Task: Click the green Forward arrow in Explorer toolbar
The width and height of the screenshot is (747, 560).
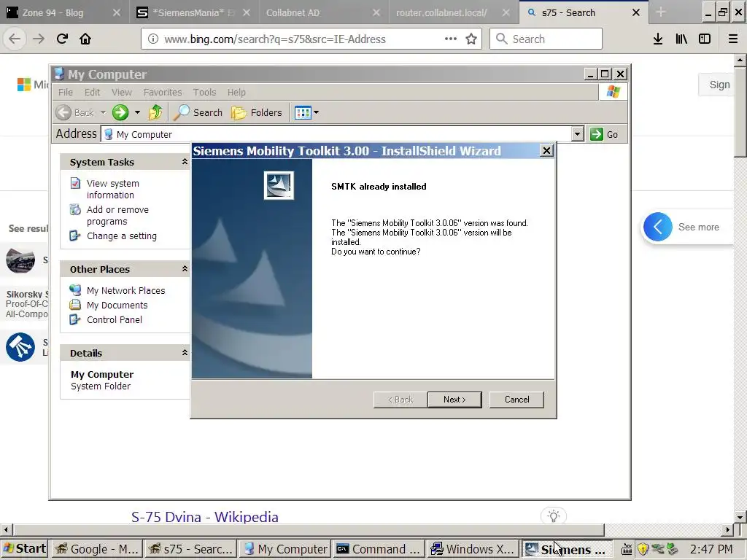Action: coord(120,113)
